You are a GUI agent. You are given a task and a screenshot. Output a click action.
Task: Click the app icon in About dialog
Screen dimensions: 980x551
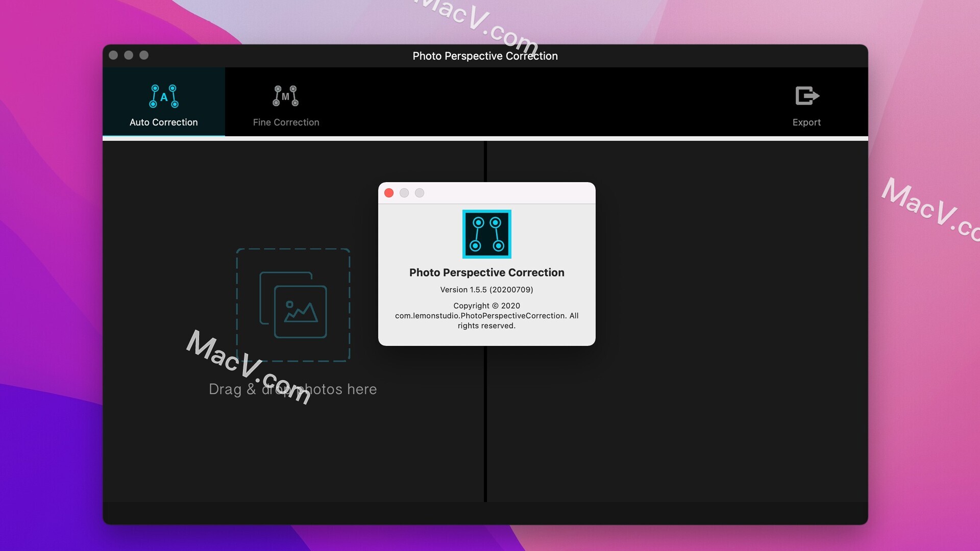click(486, 234)
